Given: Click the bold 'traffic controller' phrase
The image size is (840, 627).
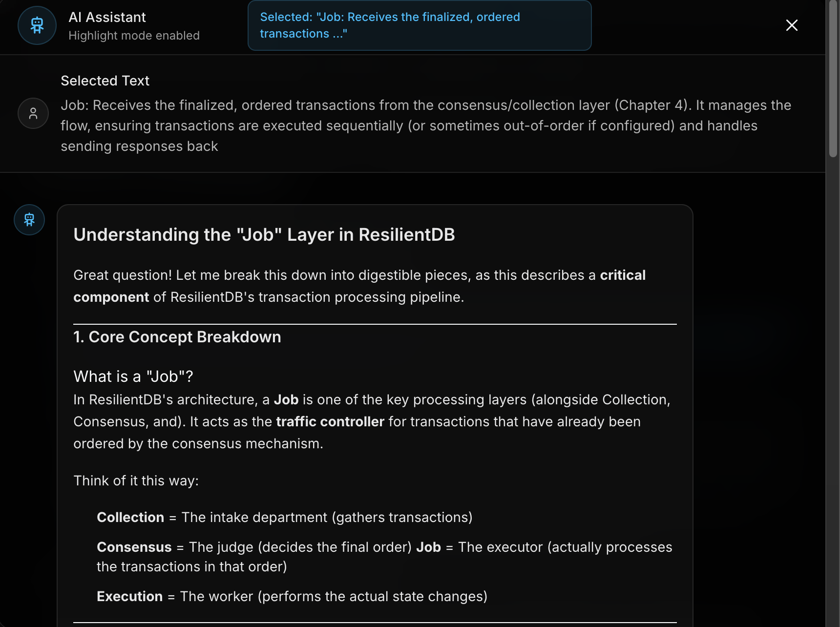Looking at the screenshot, I should pyautogui.click(x=330, y=421).
